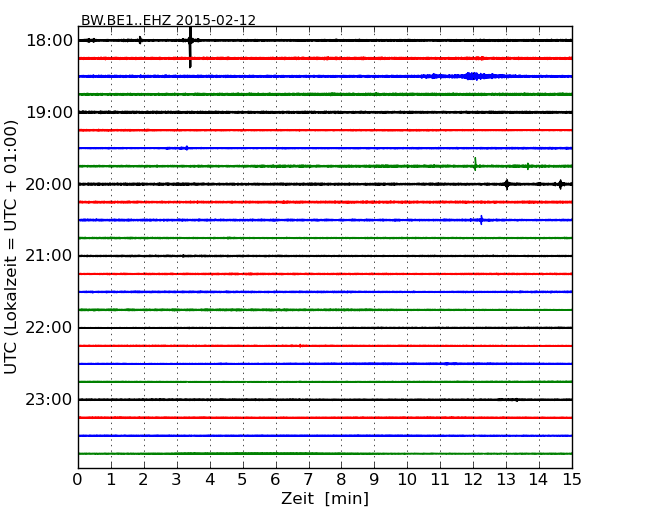Click minute tick label 15
Viewport: 650px width, 520px height.
572,480
